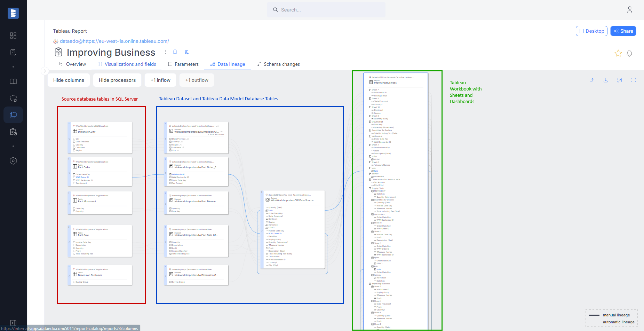
Task: Expand inflow arrow on Dimension.City table
Action: [69, 139]
